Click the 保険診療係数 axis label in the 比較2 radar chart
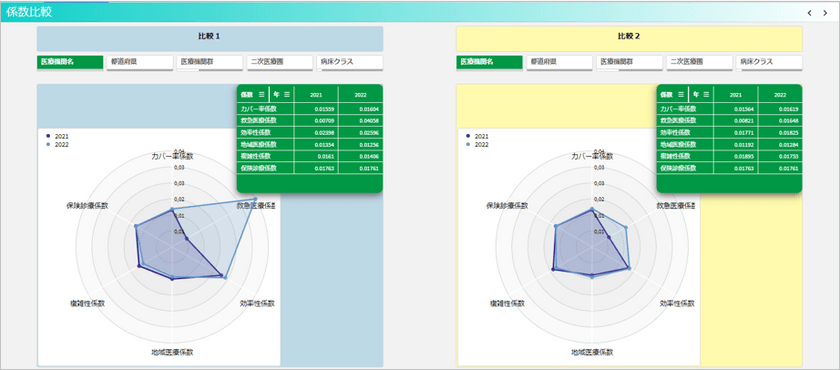 [x=507, y=206]
